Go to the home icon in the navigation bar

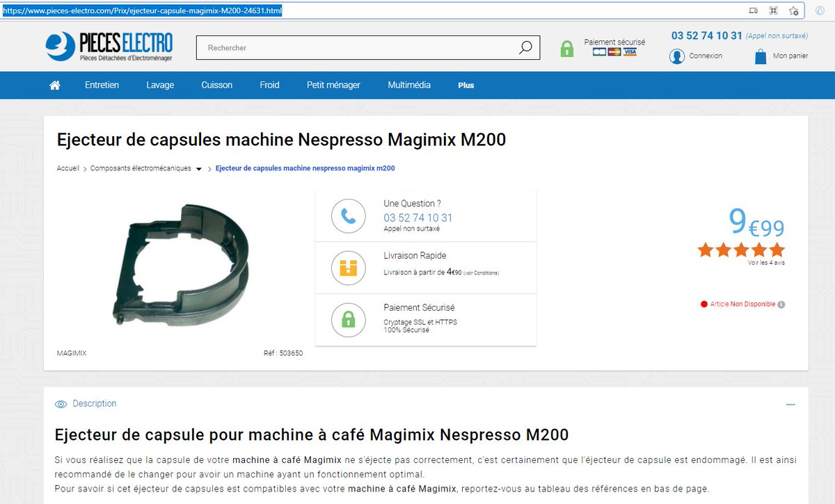coord(54,85)
